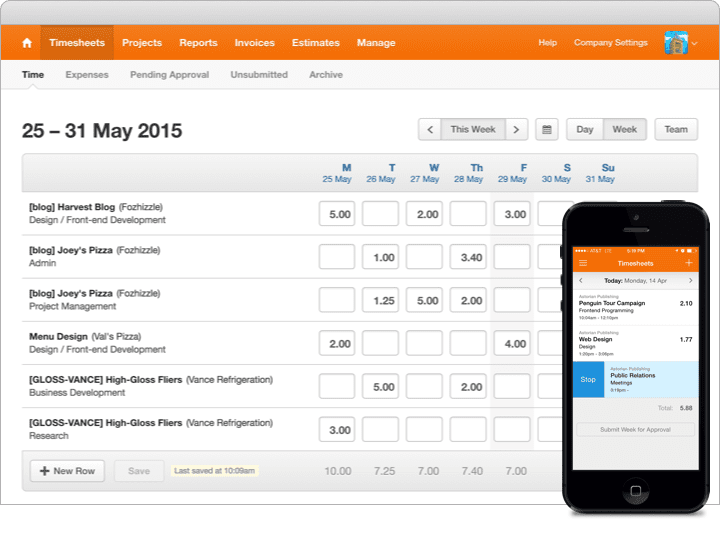The width and height of the screenshot is (720, 534).
Task: Go to next day on phone
Action: pyautogui.click(x=690, y=280)
